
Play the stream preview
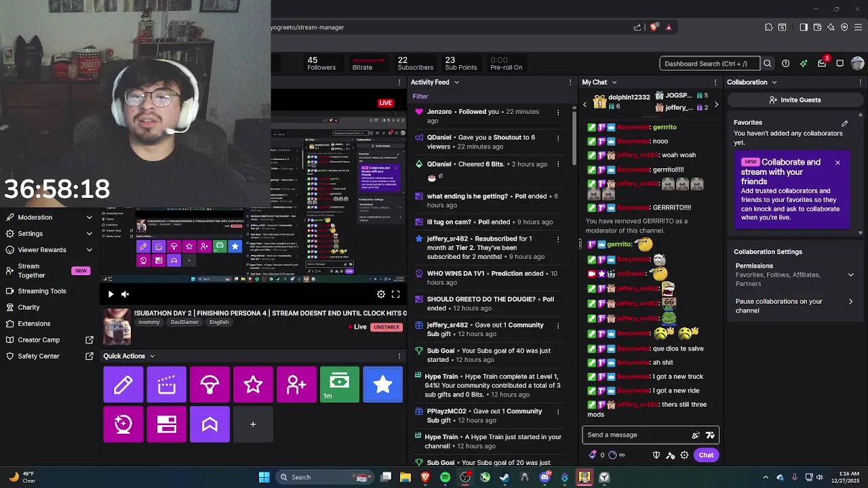click(x=111, y=294)
